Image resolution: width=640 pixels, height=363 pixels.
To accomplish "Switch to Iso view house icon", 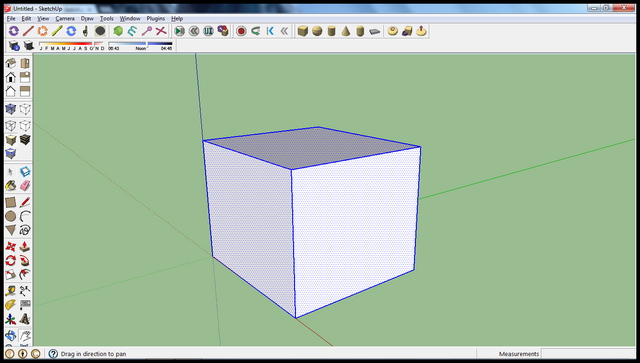I will 11,63.
